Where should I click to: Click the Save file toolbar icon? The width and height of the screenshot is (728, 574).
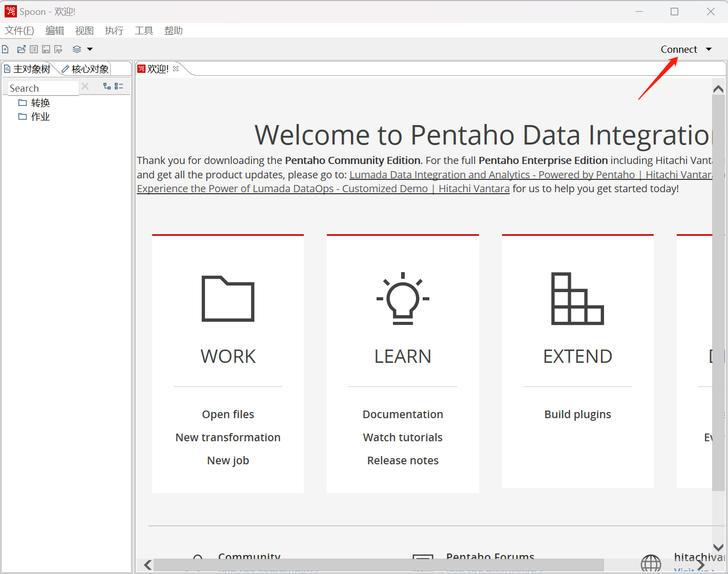46,49
